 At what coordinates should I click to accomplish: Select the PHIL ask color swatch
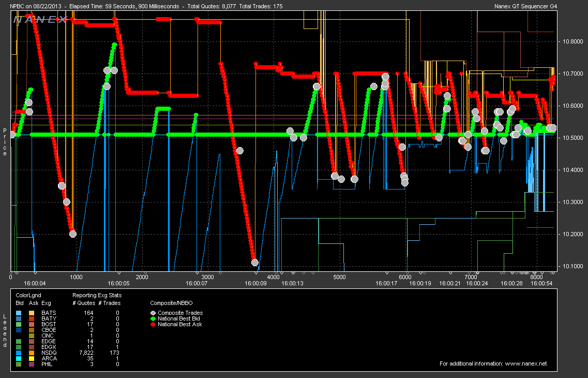point(32,364)
